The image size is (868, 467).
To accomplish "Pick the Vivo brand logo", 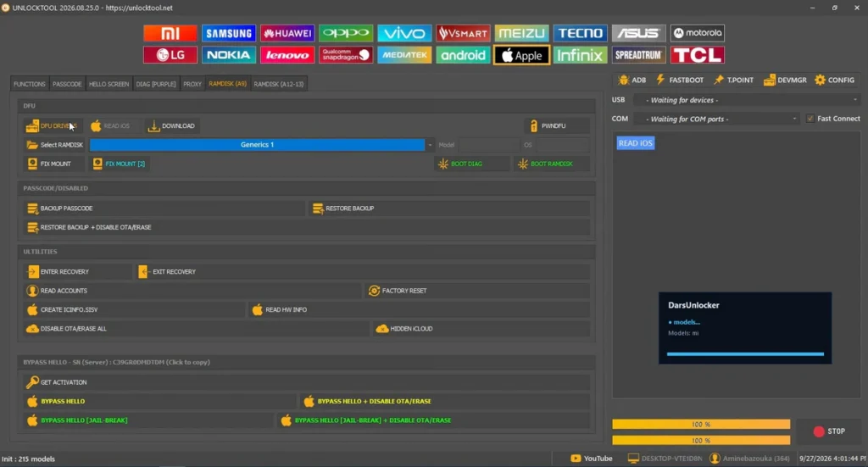I will pyautogui.click(x=404, y=33).
